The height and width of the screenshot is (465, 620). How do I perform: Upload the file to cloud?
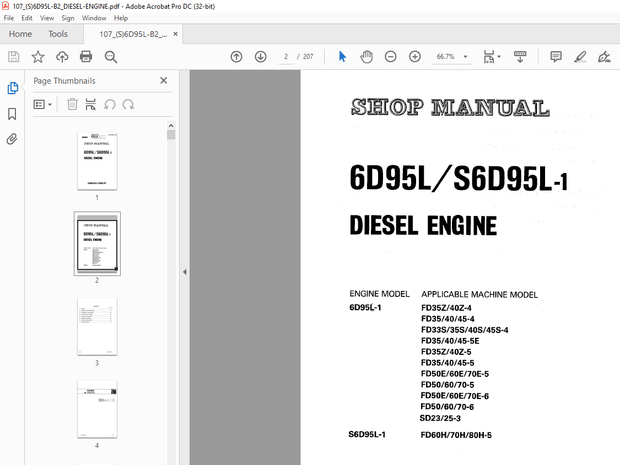[62, 57]
